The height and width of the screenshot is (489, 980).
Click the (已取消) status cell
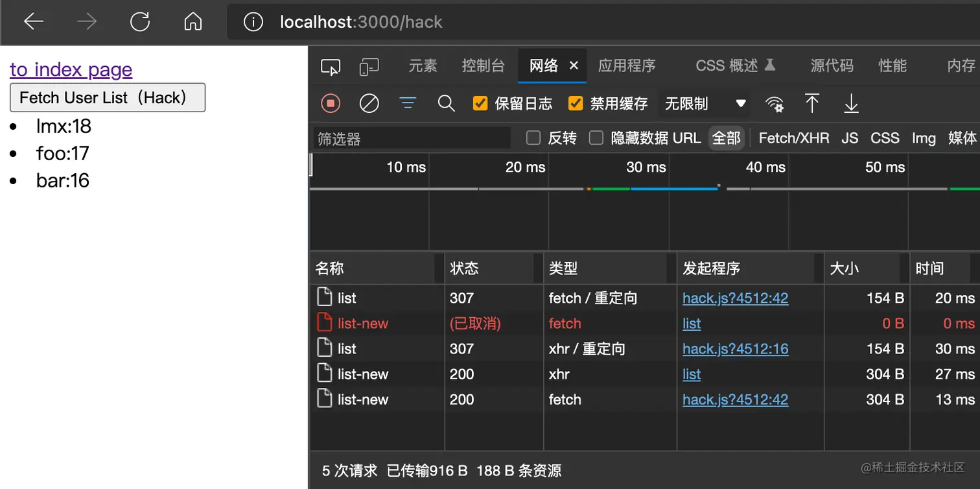475,324
